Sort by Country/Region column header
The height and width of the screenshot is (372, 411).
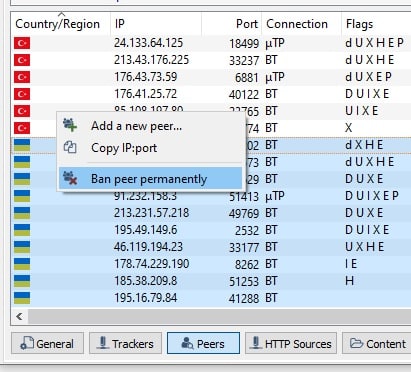pyautogui.click(x=61, y=24)
